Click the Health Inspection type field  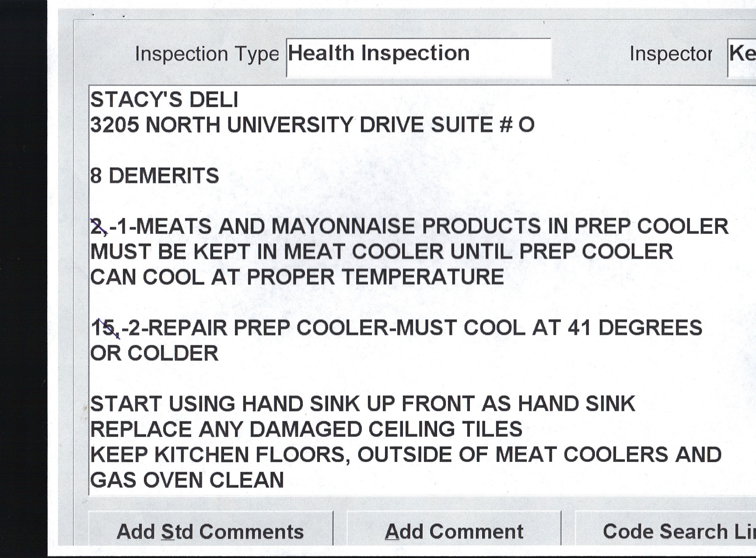pos(418,57)
